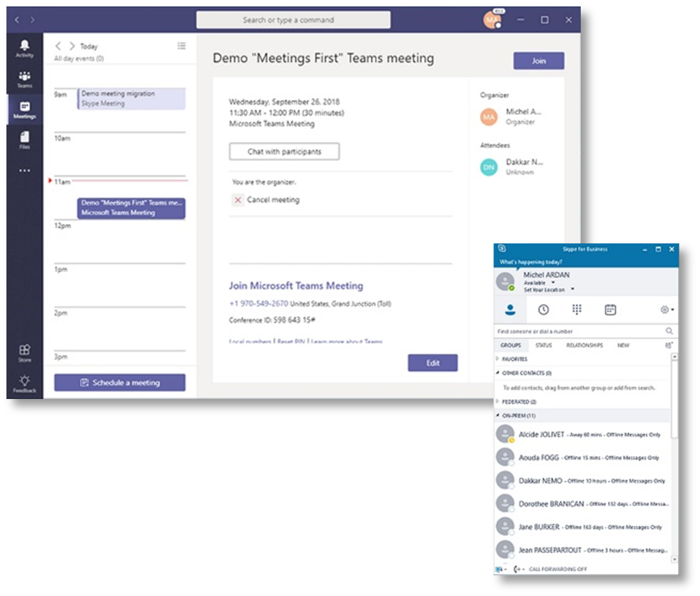Open primary device selector in Skype footer
700x596 pixels.
click(x=500, y=570)
